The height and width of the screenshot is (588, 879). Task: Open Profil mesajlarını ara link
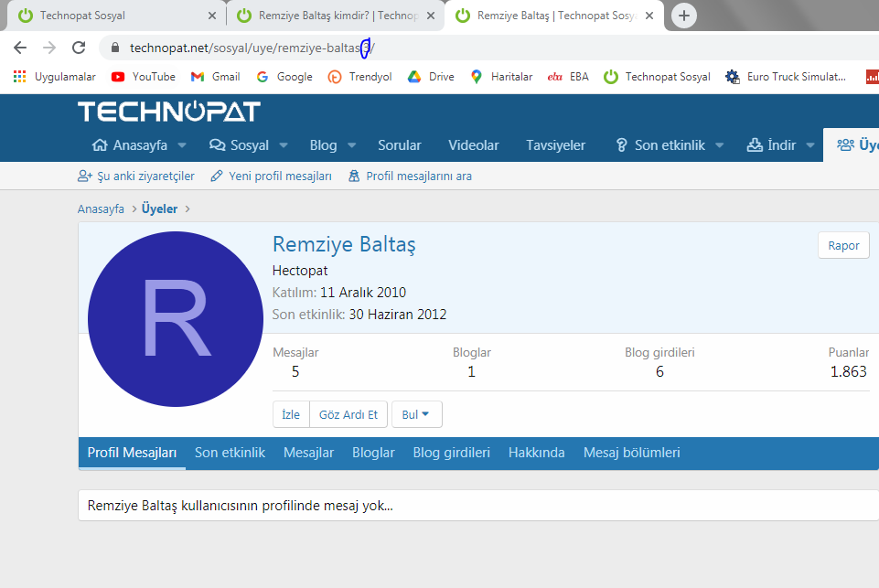click(411, 176)
